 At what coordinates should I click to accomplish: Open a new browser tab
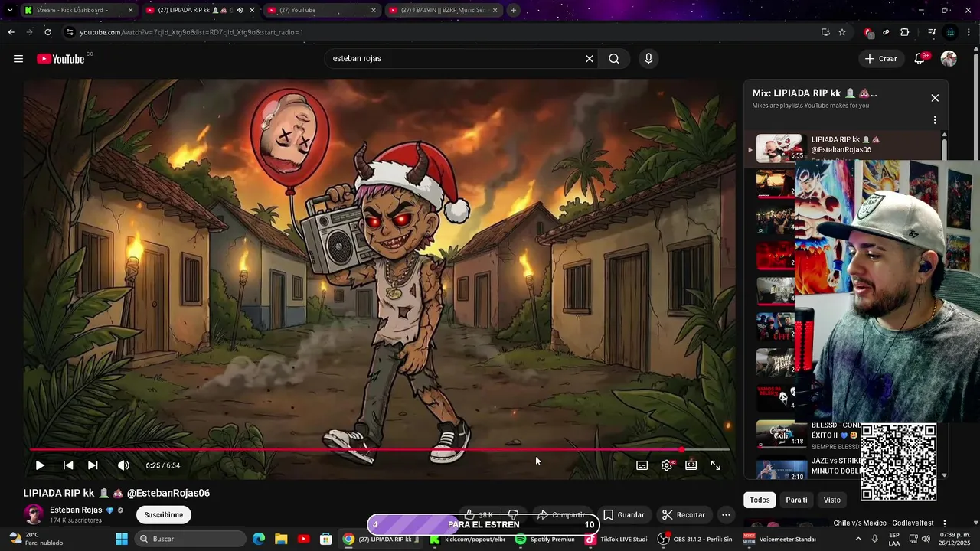pyautogui.click(x=513, y=10)
